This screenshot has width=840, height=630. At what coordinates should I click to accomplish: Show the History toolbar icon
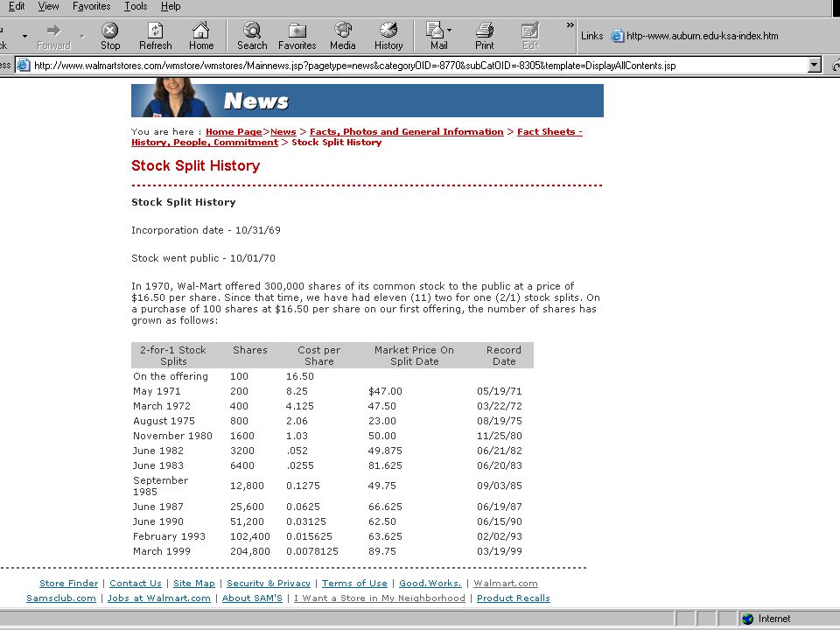pos(388,30)
